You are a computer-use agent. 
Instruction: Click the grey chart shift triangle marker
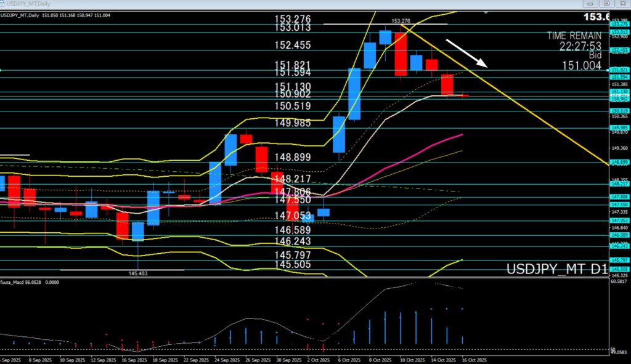coord(487,12)
